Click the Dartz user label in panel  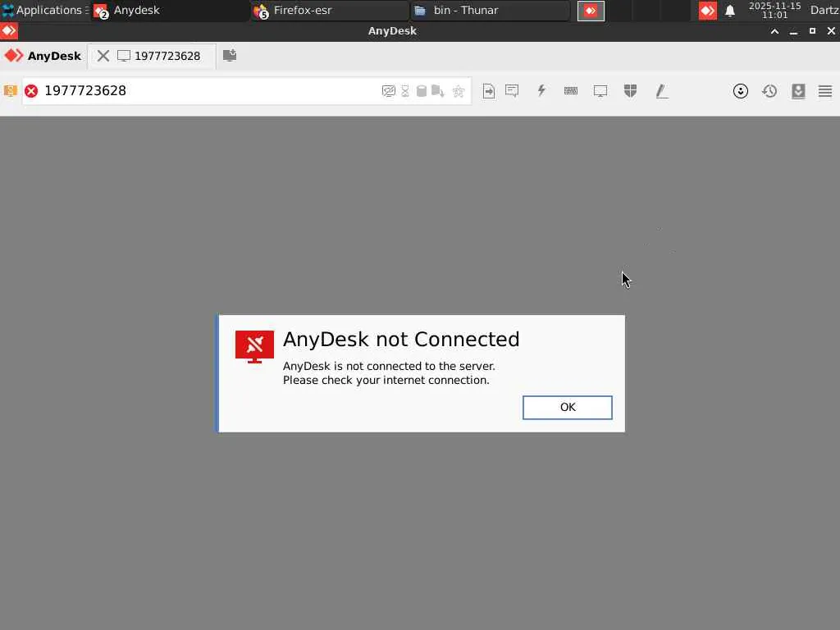click(x=824, y=10)
